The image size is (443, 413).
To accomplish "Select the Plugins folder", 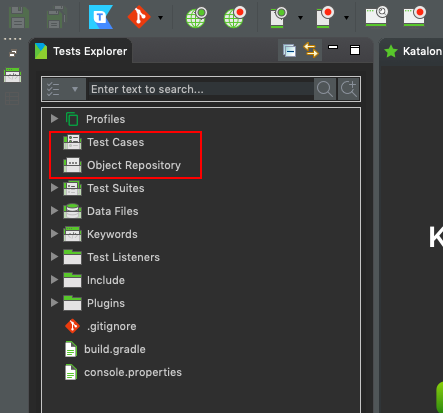I will (106, 303).
